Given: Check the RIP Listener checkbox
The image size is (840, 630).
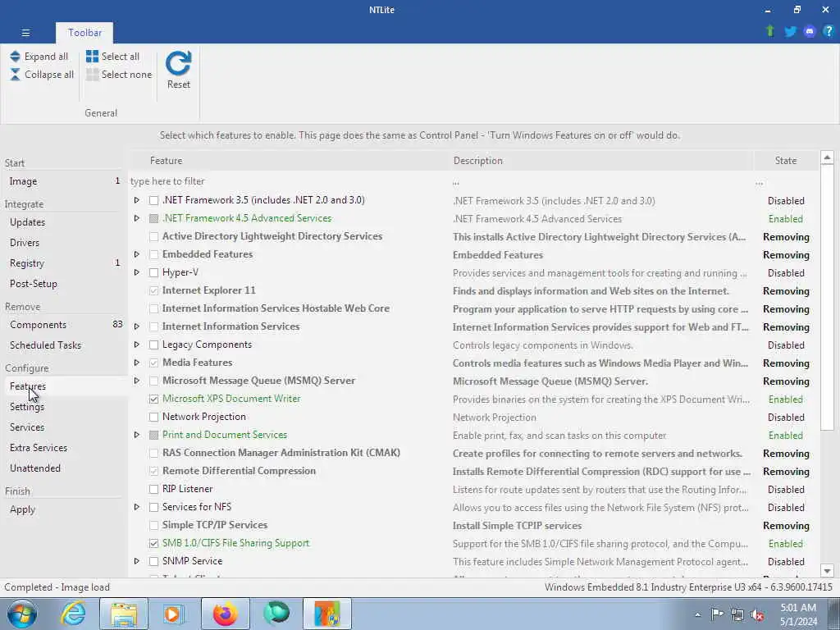Looking at the screenshot, I should tap(153, 489).
